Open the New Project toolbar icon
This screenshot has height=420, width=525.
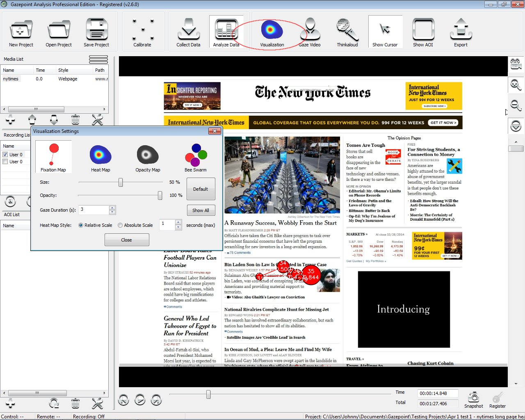tap(21, 32)
